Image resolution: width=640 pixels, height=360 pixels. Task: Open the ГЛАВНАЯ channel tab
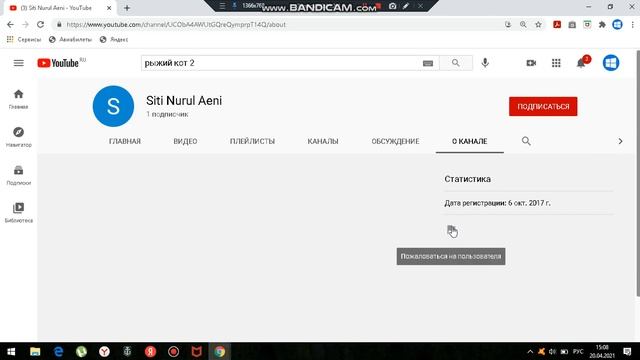coord(124,141)
